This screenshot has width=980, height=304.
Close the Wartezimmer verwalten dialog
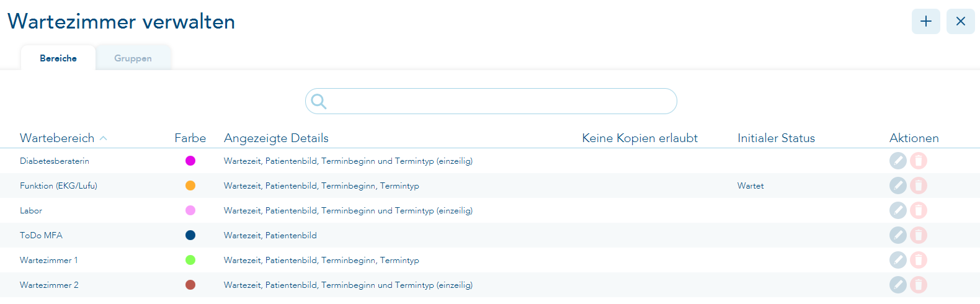tap(960, 22)
